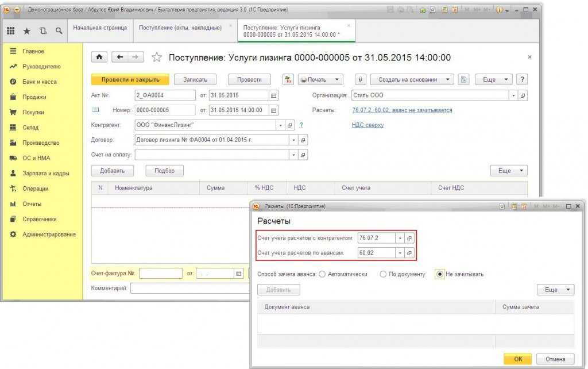The width and height of the screenshot is (588, 369).
Task: Show the Дт/Кт postings icon
Action: (288, 79)
